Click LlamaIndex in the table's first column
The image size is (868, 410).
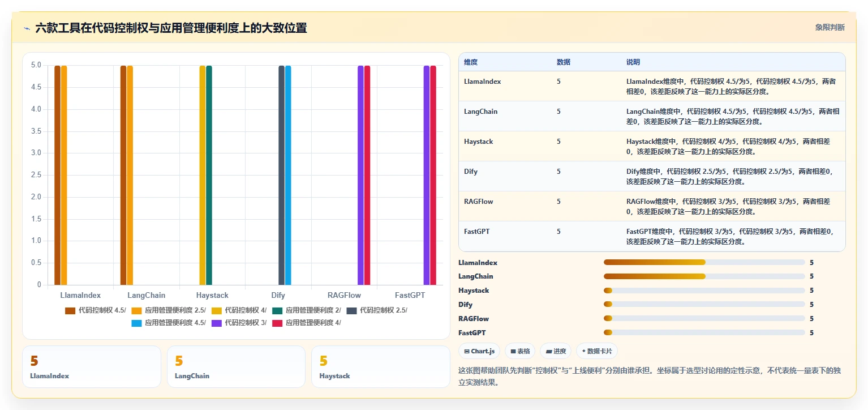pos(483,82)
